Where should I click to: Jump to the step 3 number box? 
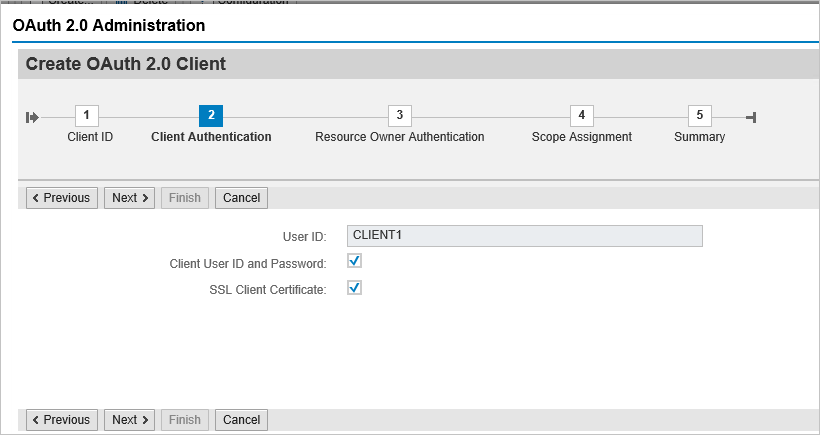coord(400,116)
